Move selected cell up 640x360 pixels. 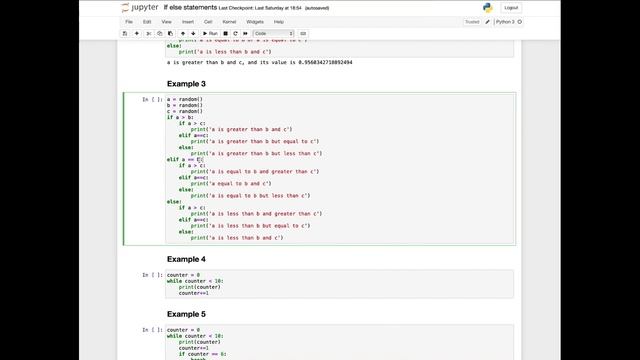183,33
